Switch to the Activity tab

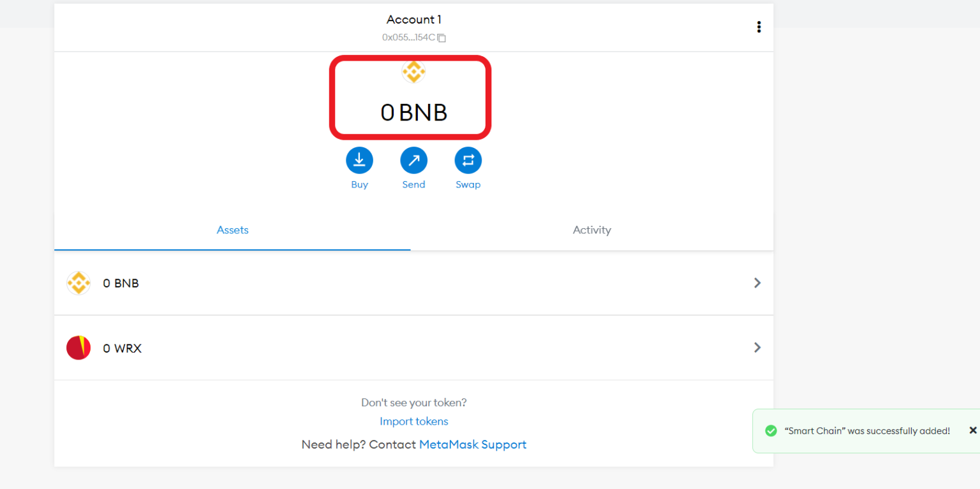coord(592,230)
